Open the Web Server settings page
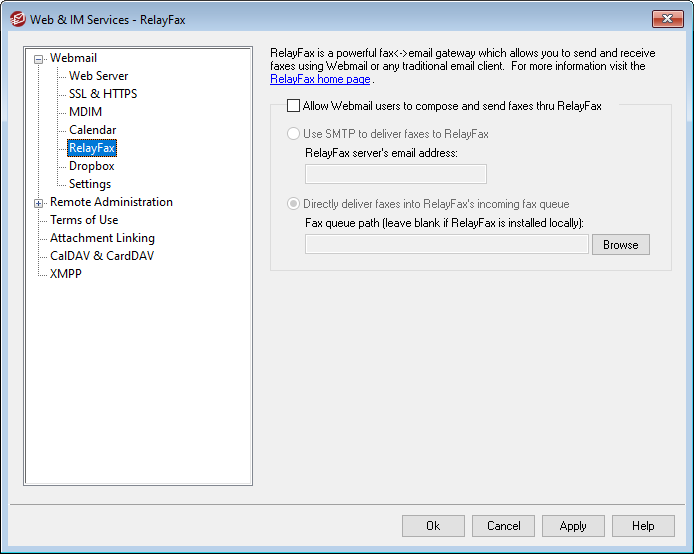The image size is (694, 554). pos(98,76)
